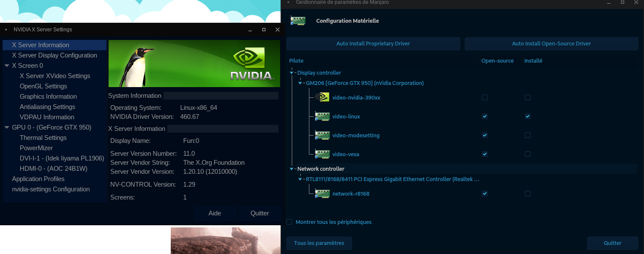Click Quitter button in NVIDIA settings
This screenshot has height=254, width=644.
pos(260,213)
